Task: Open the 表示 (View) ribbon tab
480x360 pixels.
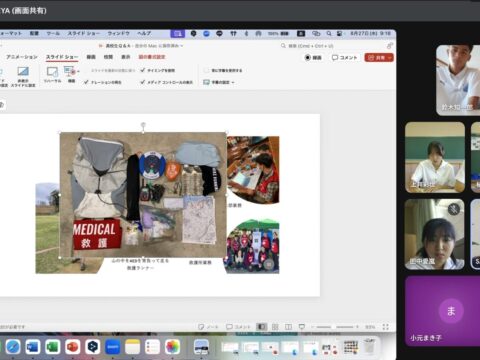Action: (x=125, y=57)
